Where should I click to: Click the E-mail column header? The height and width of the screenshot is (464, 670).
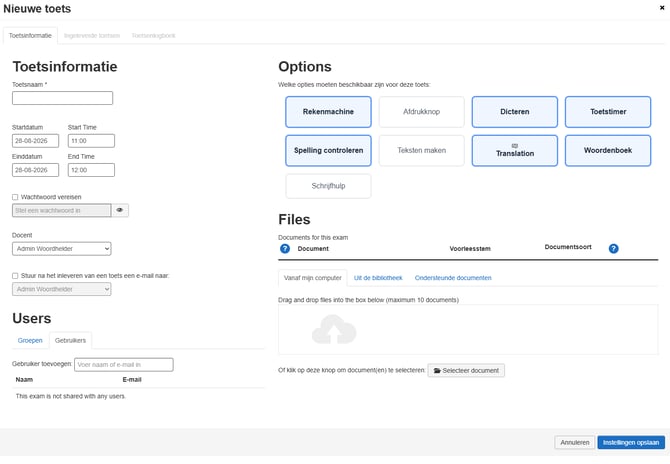pyautogui.click(x=132, y=379)
